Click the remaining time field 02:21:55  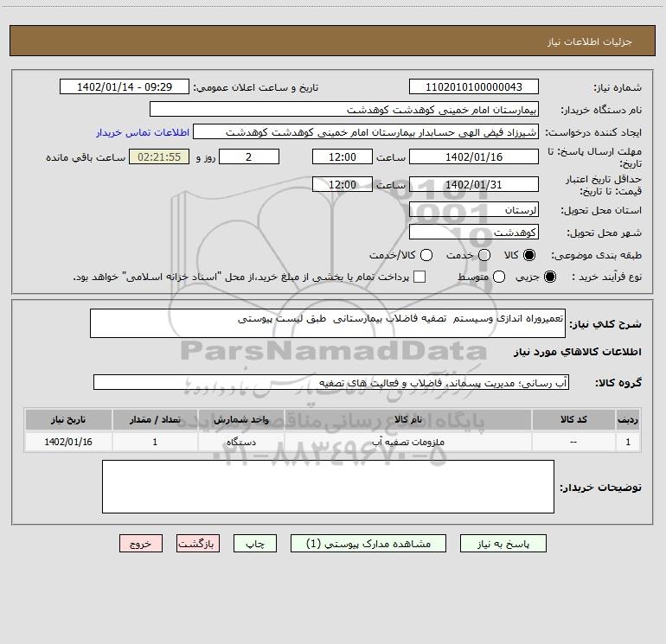pos(159,157)
